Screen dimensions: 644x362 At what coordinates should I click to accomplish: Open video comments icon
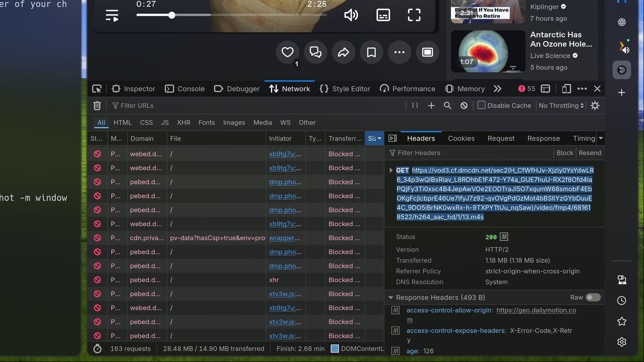point(315,52)
